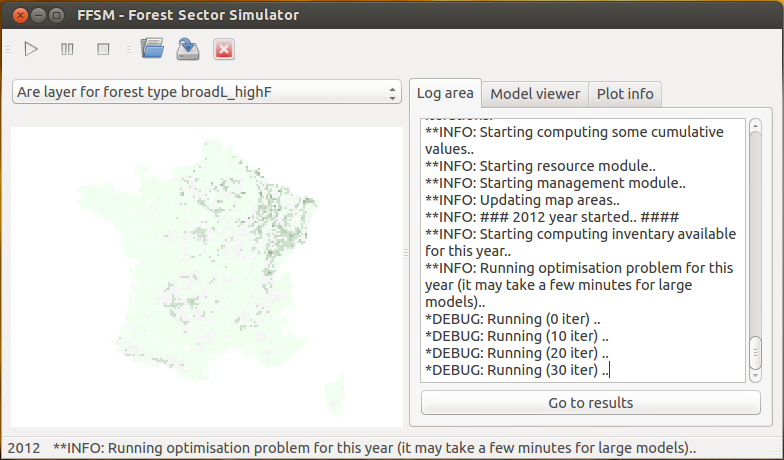Click the log scrollbar up arrow
This screenshot has height=460, width=784.
[756, 126]
